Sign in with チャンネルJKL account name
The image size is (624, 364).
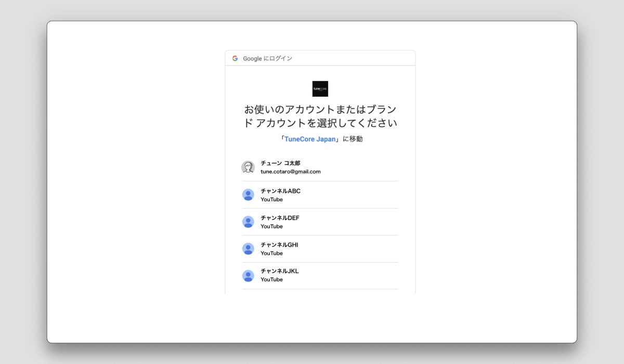pos(279,271)
